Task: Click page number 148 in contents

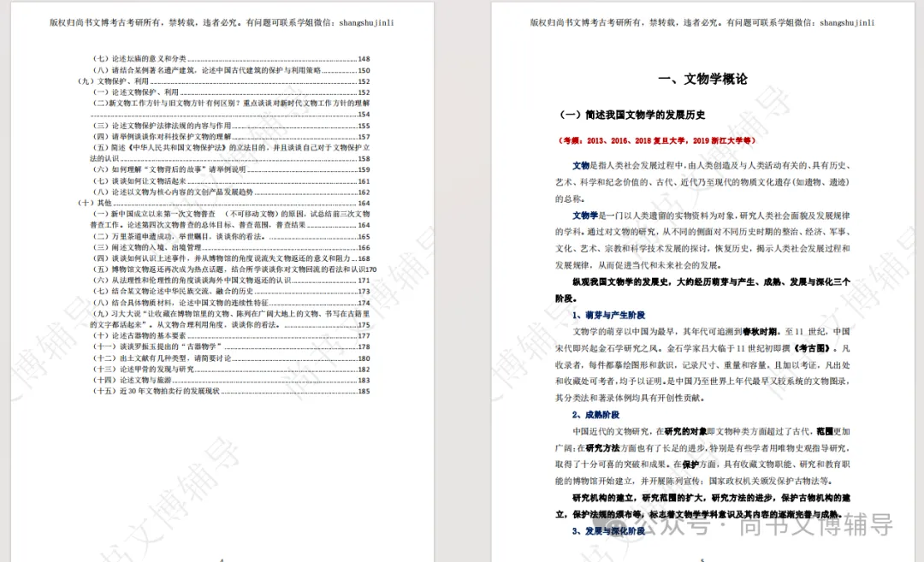Action: click(364, 59)
